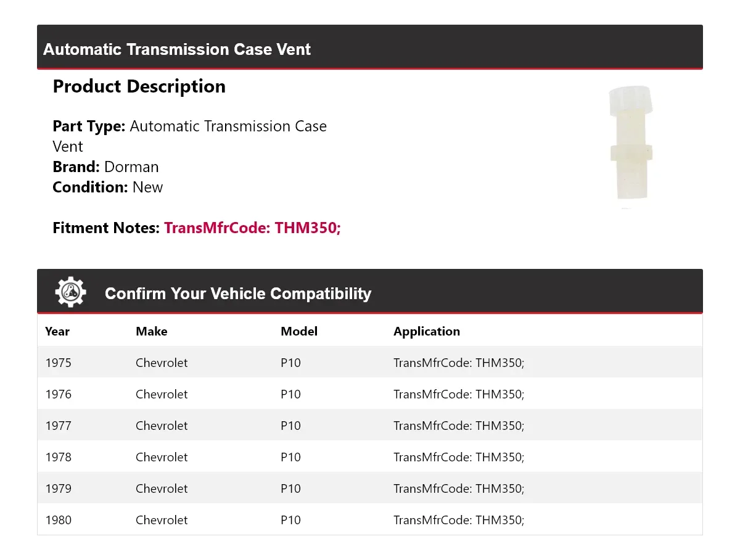Click the Application column header
This screenshot has height=560, width=740.
427,331
